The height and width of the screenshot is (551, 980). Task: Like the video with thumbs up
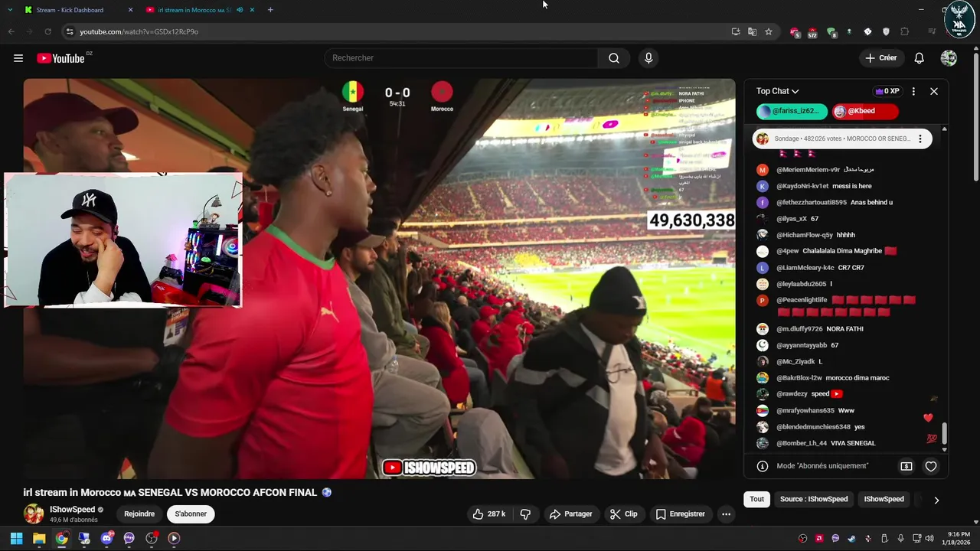pos(488,514)
